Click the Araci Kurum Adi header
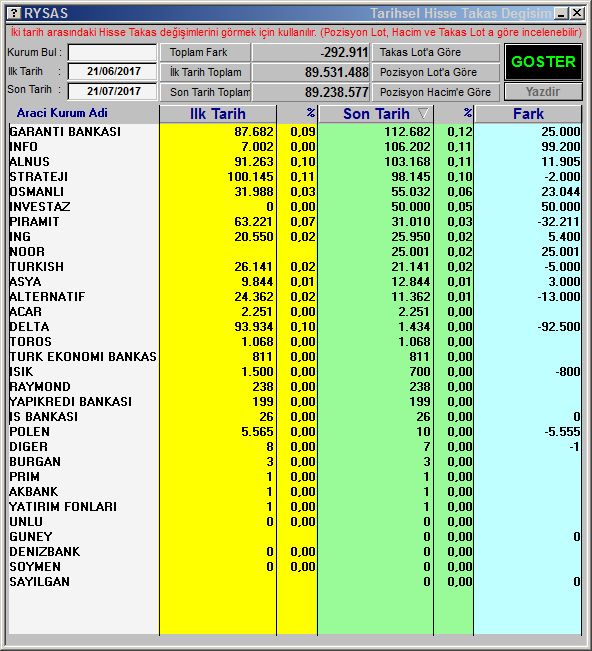Image resolution: width=592 pixels, height=651 pixels. point(62,113)
